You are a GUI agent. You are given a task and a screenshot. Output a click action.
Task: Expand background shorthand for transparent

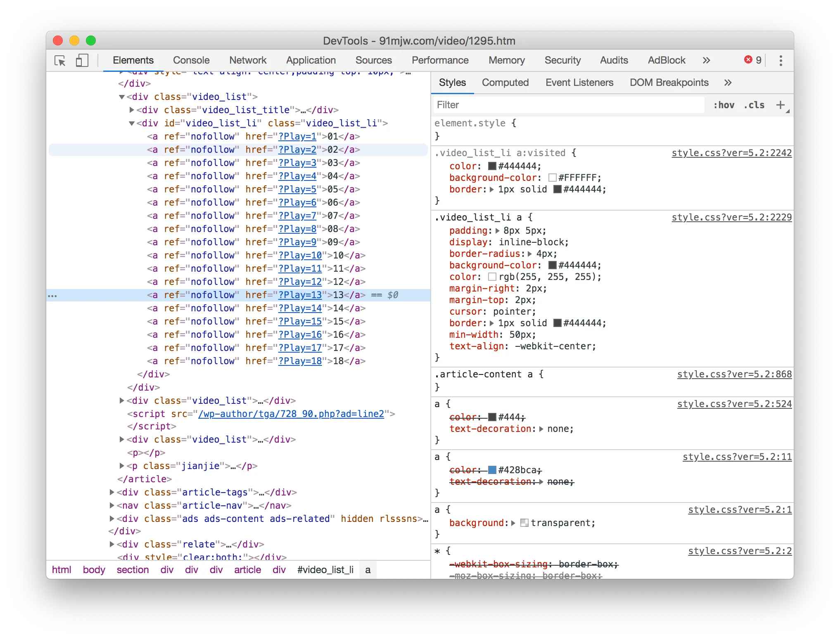(x=513, y=523)
